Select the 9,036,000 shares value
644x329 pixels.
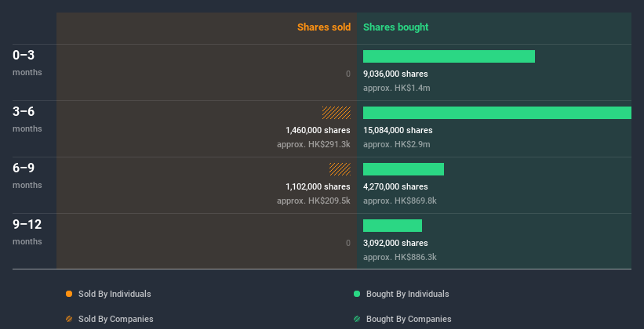pyautogui.click(x=395, y=74)
